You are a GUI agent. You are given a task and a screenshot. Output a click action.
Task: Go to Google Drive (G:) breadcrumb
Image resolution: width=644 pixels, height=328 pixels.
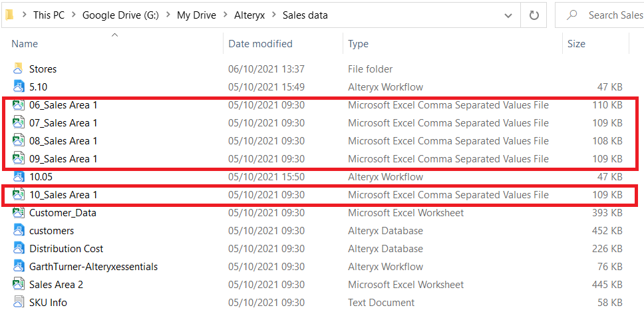point(120,15)
